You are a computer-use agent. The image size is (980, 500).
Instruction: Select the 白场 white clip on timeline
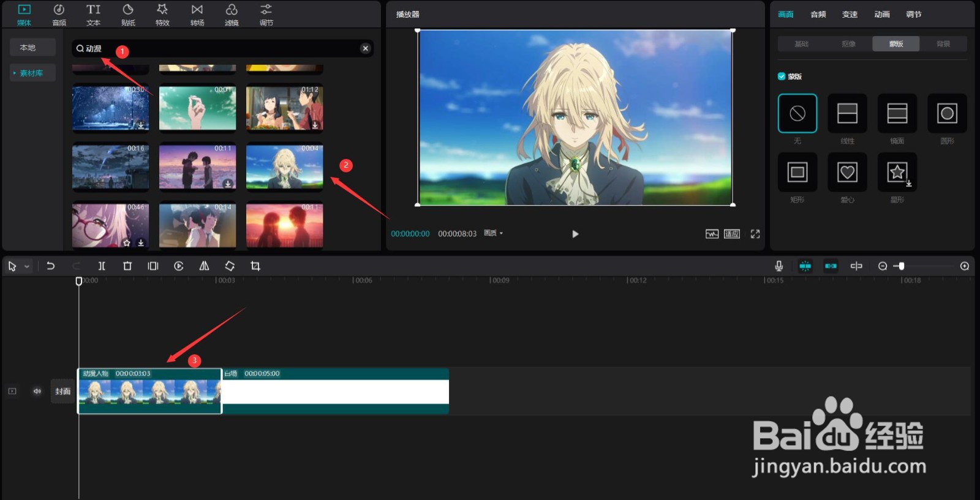tap(336, 391)
